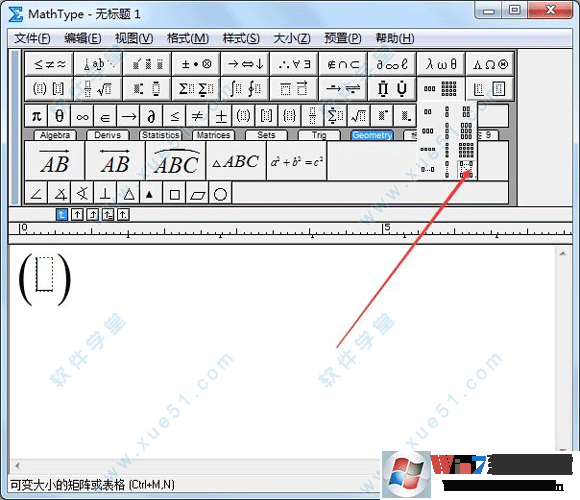
Task: Open the summation templates palette
Action: [196, 89]
